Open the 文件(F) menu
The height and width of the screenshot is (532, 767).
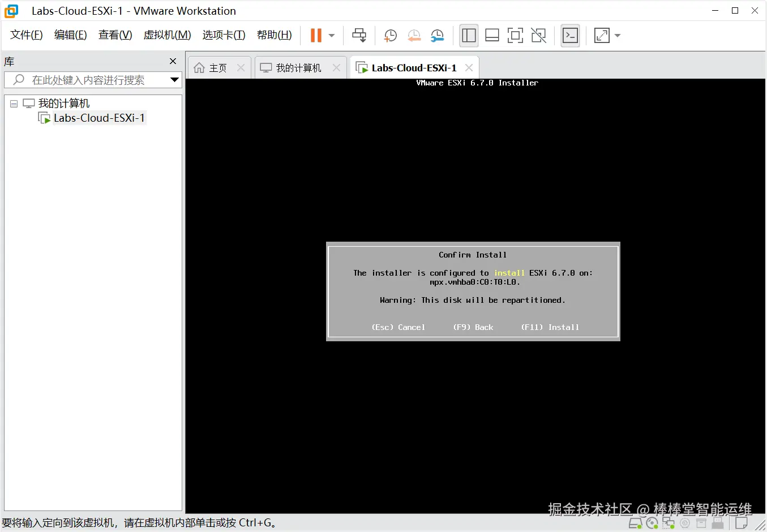(27, 35)
